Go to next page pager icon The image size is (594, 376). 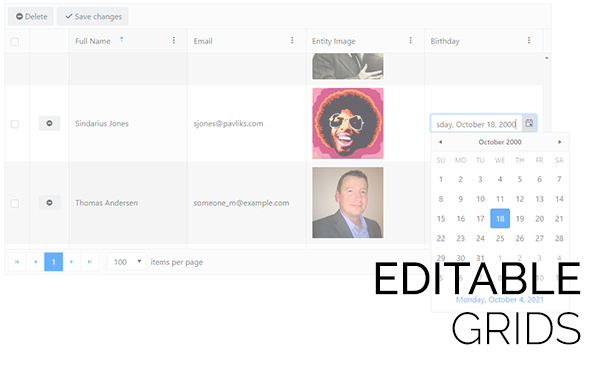coord(72,262)
